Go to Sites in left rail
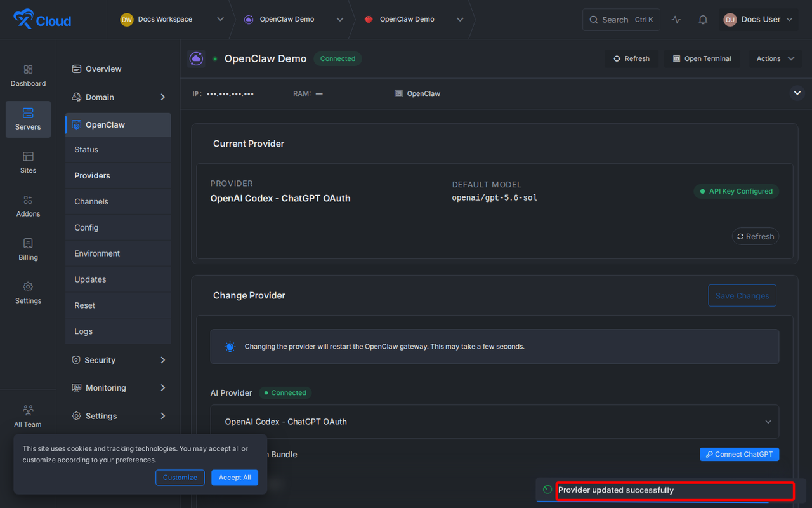This screenshot has height=508, width=812. coord(28,163)
